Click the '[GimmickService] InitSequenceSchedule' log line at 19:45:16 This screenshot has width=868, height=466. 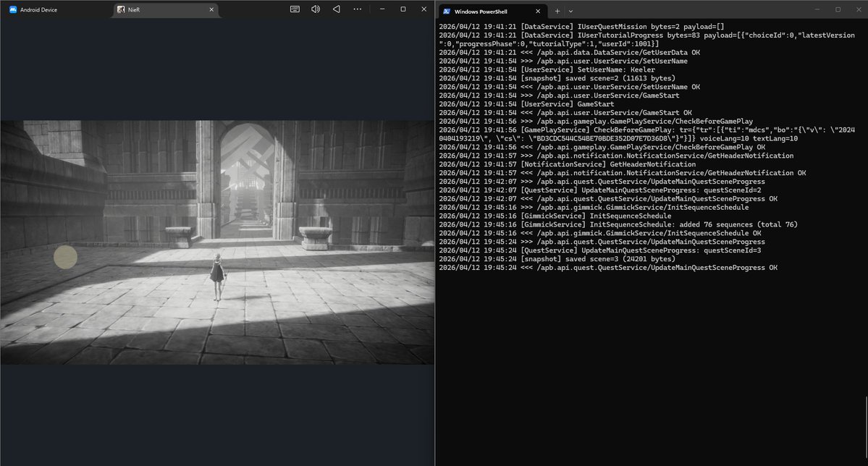pos(555,216)
